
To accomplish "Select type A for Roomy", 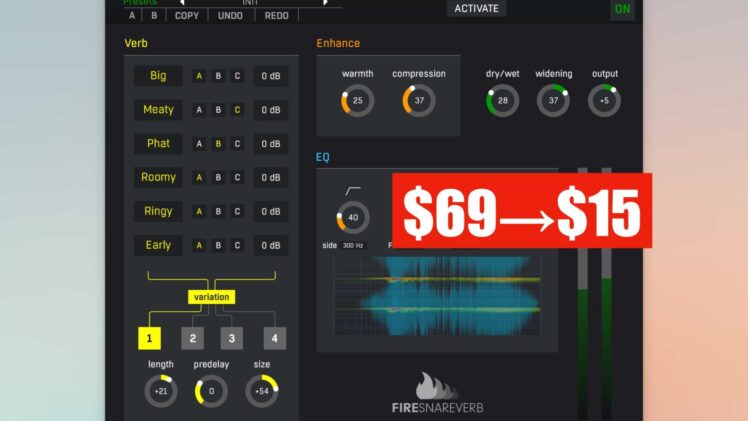I will pos(199,177).
